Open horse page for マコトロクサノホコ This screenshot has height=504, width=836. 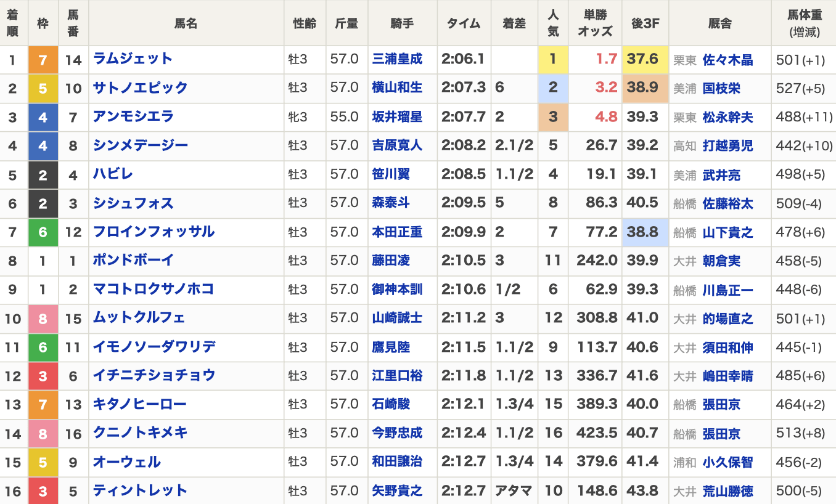coord(154,289)
